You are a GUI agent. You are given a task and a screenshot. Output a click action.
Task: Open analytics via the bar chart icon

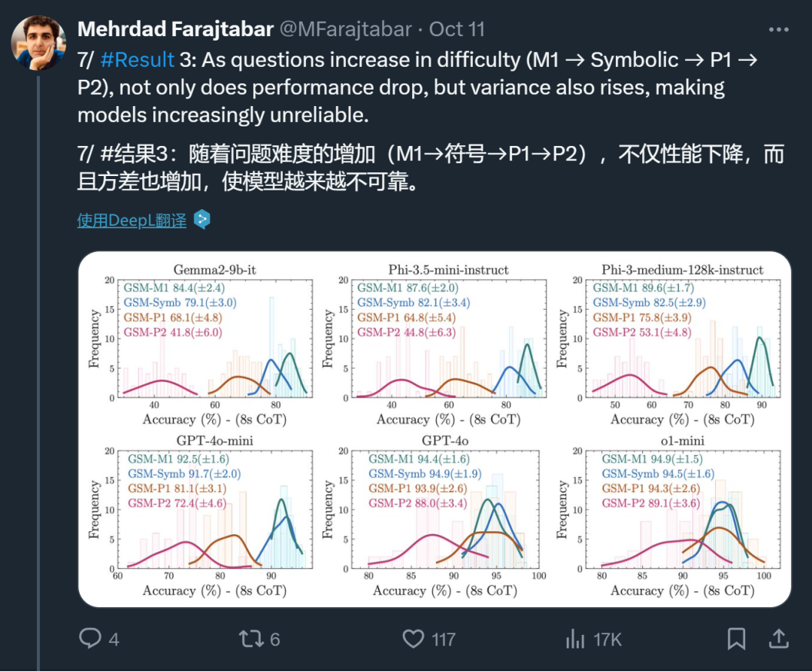pos(575,639)
